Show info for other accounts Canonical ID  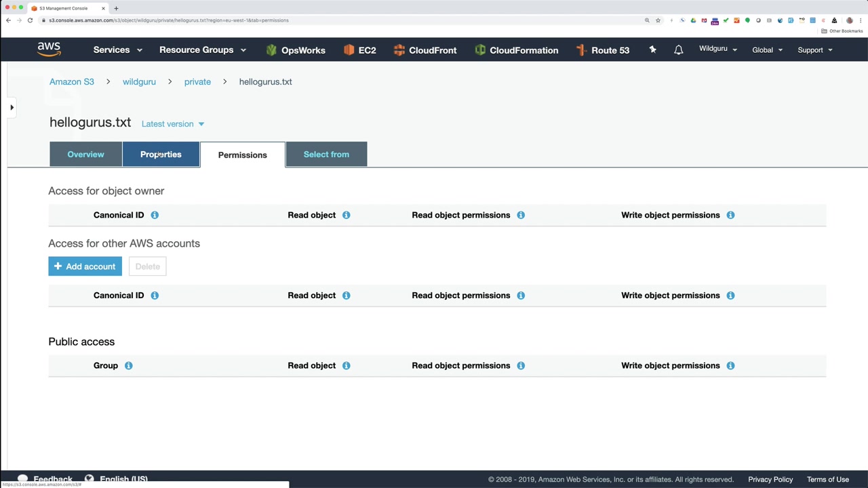(155, 296)
